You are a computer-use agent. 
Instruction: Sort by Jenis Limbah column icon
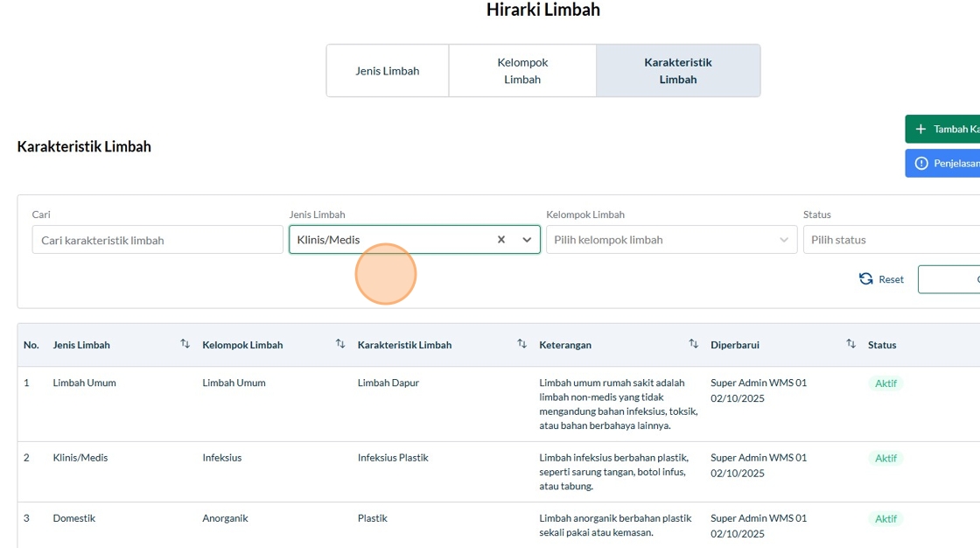[x=185, y=344]
